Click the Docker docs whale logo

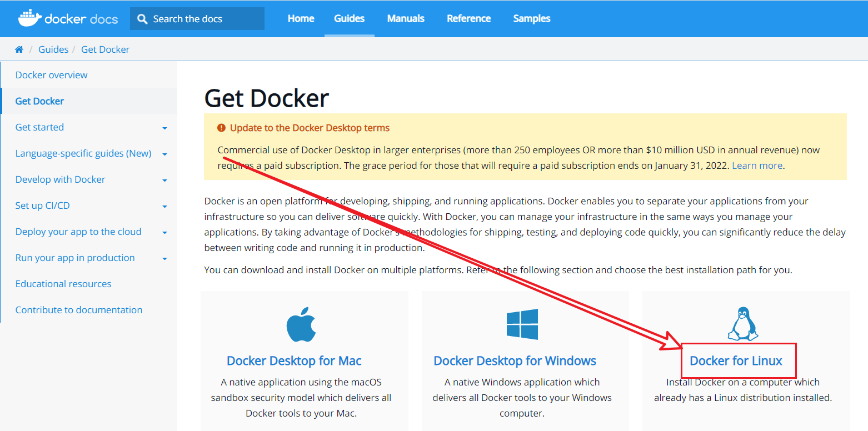click(x=68, y=18)
